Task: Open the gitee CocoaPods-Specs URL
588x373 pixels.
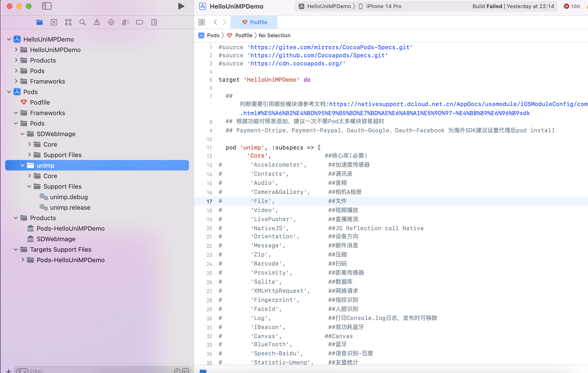Action: pyautogui.click(x=330, y=47)
